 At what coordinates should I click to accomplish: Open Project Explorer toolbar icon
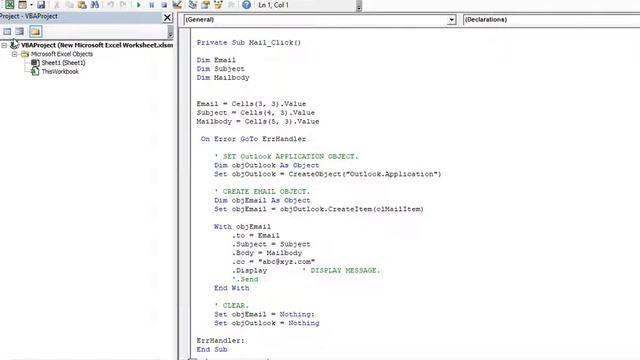[x=192, y=5]
